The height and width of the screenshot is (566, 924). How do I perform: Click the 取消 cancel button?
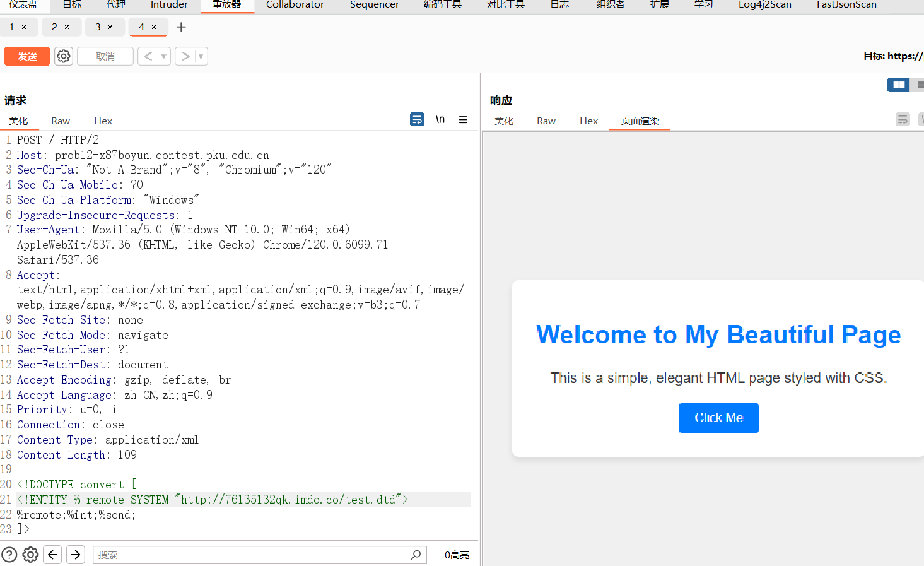coord(105,56)
